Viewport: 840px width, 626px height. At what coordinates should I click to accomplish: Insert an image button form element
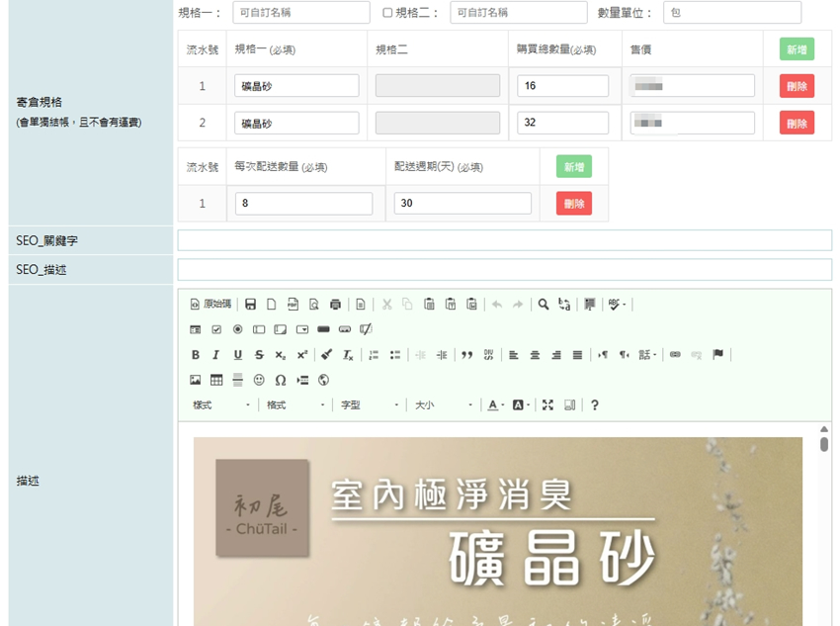[x=345, y=329]
